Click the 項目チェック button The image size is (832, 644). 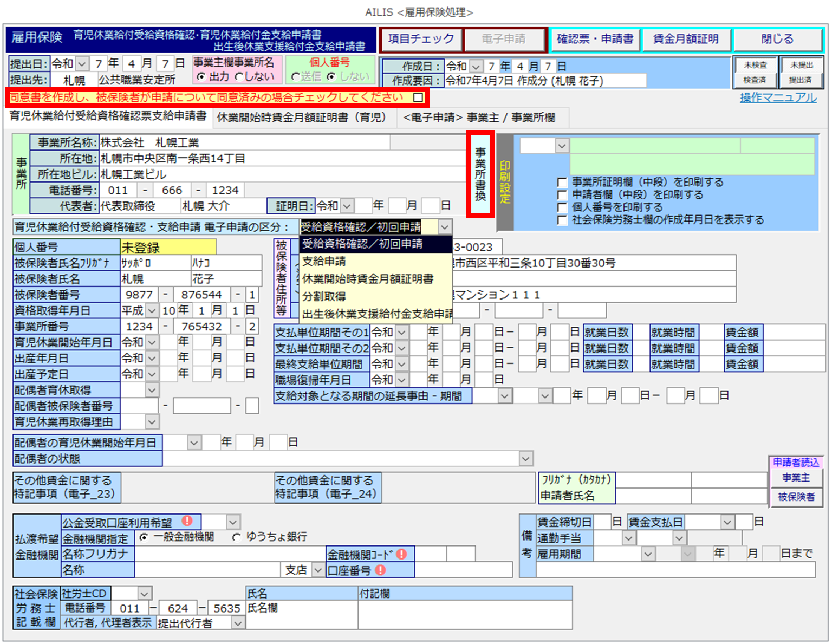click(x=421, y=39)
